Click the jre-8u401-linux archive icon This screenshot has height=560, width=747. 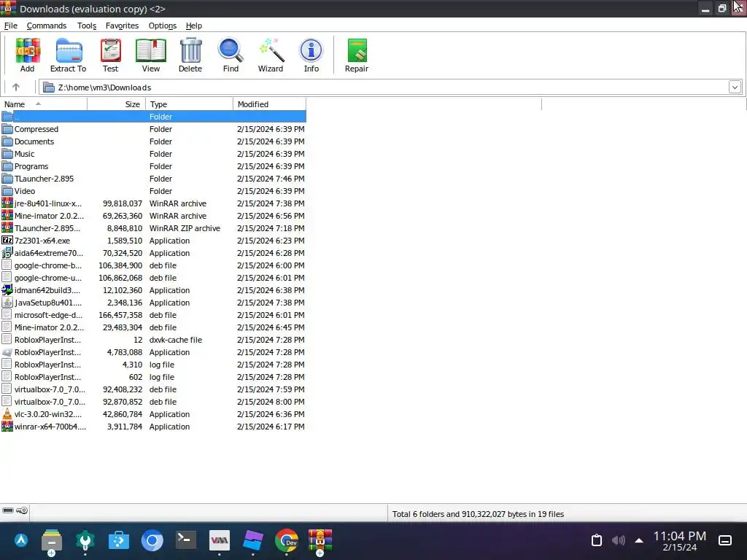[x=7, y=203]
